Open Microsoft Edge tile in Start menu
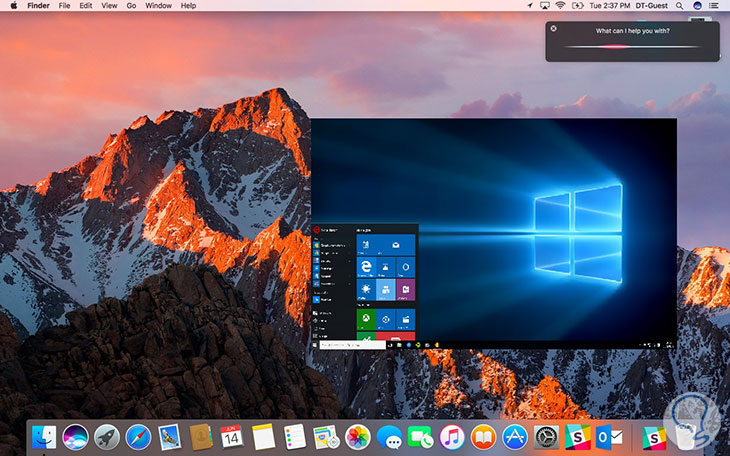 (x=366, y=267)
